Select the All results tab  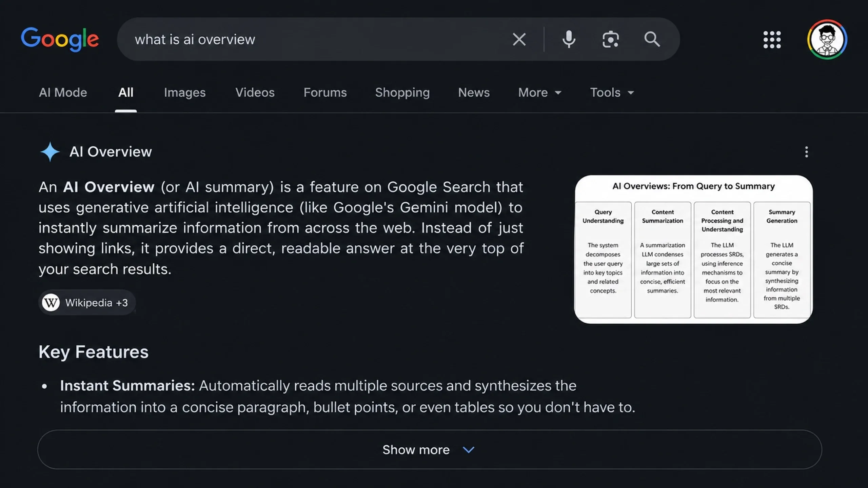125,93
